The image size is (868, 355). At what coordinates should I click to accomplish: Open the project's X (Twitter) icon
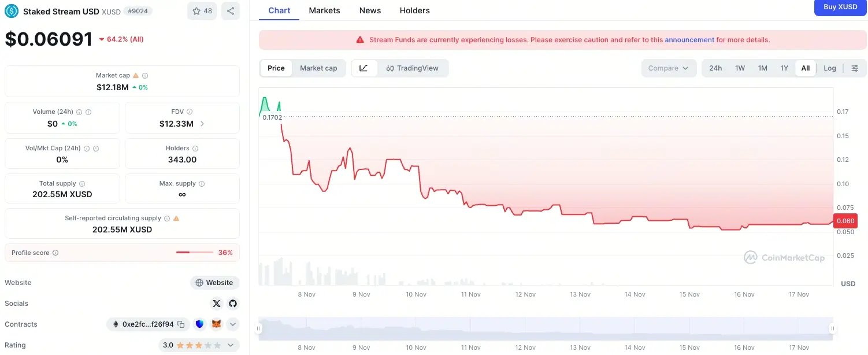click(x=217, y=303)
